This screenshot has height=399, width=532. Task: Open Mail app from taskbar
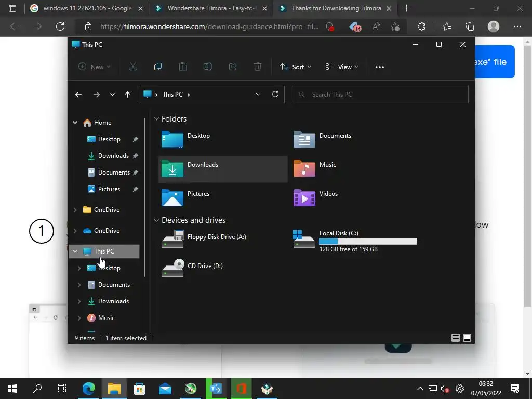[x=165, y=389]
